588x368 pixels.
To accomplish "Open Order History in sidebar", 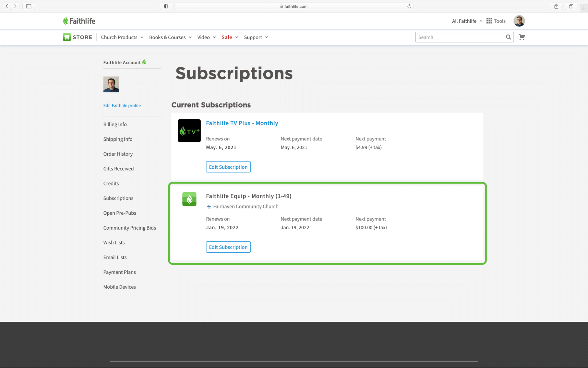I will tap(118, 154).
